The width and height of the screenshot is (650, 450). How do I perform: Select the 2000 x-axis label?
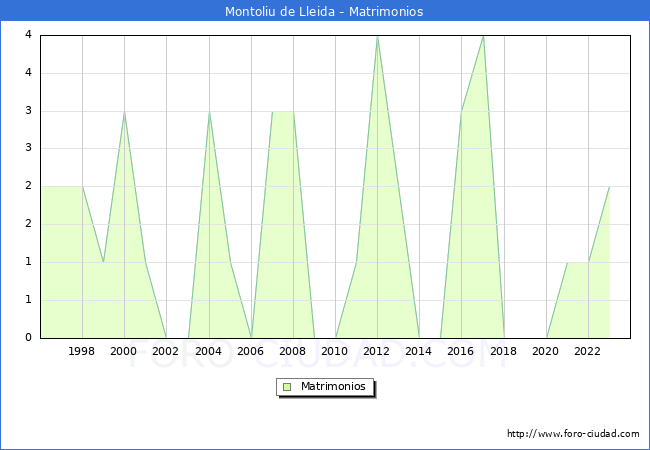124,351
